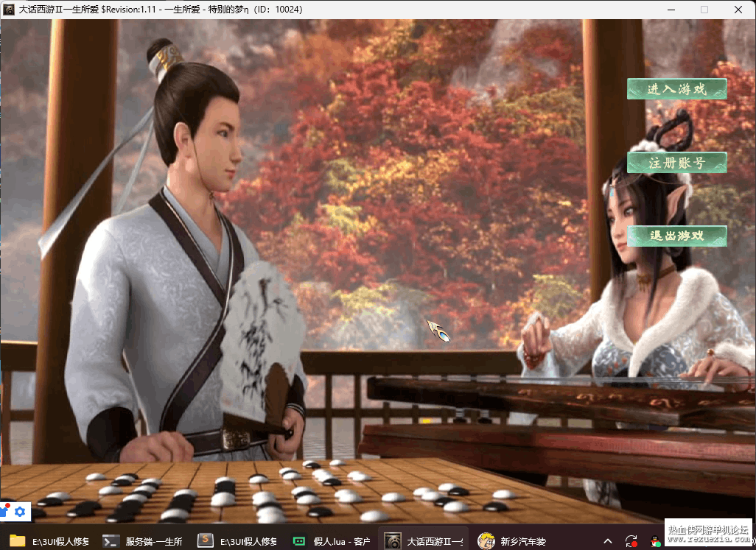Click the 注册账号 (Register Account) button
This screenshot has height=550, width=756.
677,163
